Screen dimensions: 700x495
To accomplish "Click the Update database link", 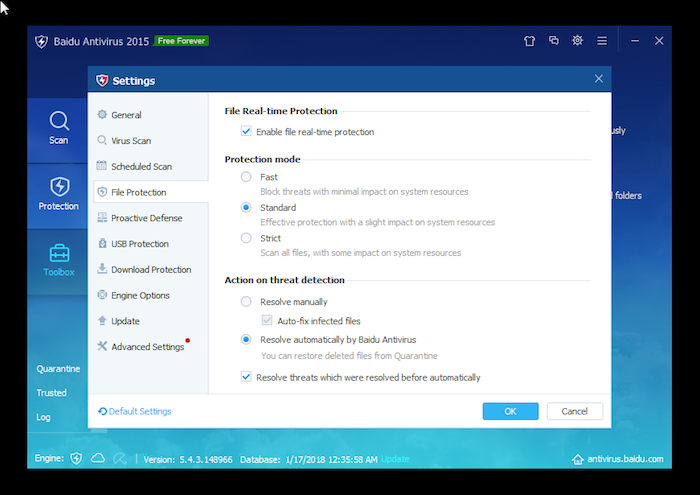I will coord(395,459).
